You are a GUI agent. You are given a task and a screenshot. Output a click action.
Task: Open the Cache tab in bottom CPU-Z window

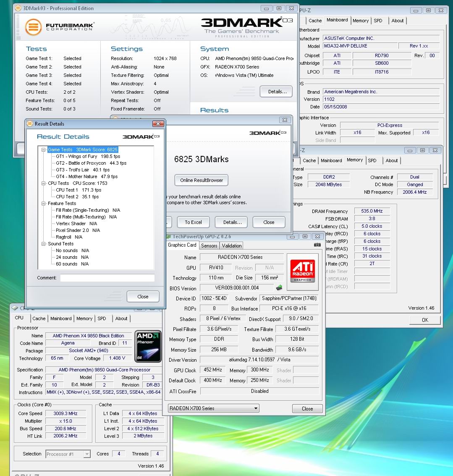pyautogui.click(x=39, y=318)
